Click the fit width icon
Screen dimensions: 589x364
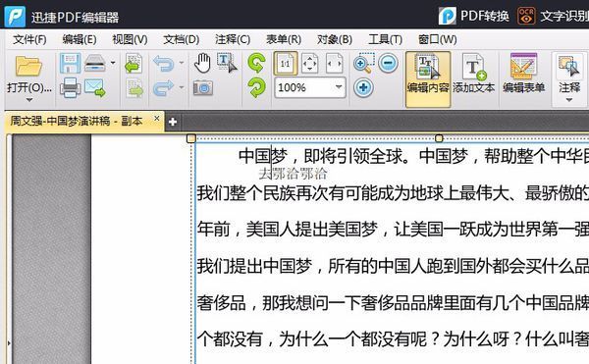click(335, 63)
